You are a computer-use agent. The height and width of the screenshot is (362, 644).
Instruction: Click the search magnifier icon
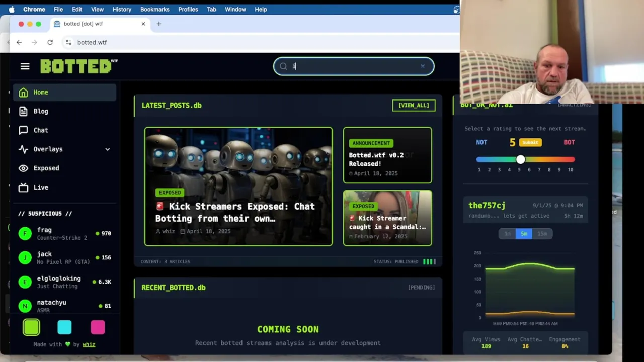pyautogui.click(x=283, y=66)
